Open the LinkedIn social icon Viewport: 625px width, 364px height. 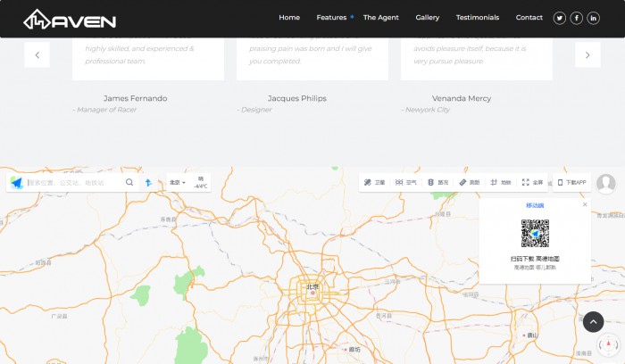click(593, 18)
